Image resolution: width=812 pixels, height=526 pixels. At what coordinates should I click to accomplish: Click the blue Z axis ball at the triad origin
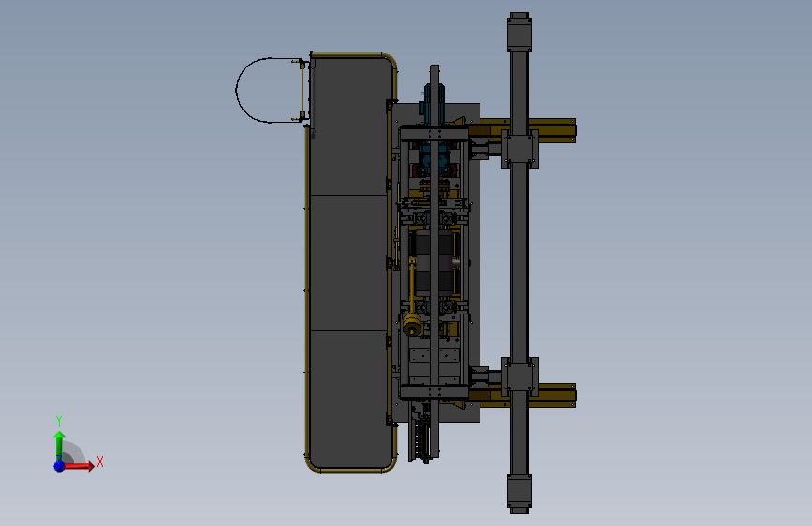point(59,466)
